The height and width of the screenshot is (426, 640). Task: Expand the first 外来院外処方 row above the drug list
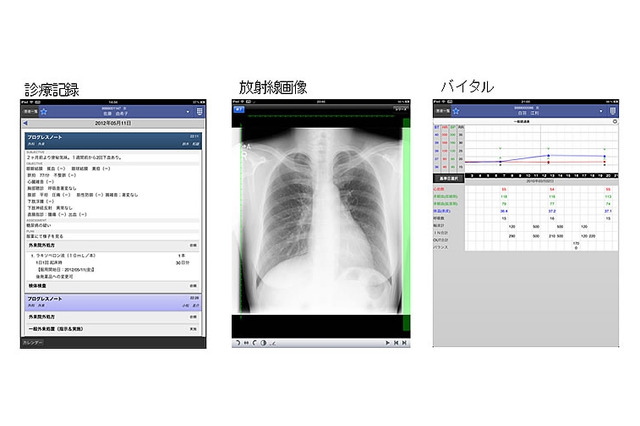click(113, 245)
